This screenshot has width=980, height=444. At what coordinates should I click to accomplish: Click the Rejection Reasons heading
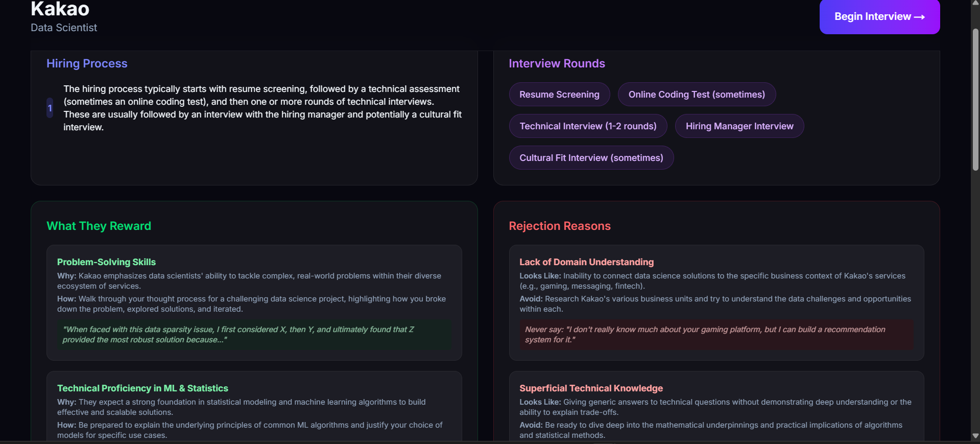560,226
